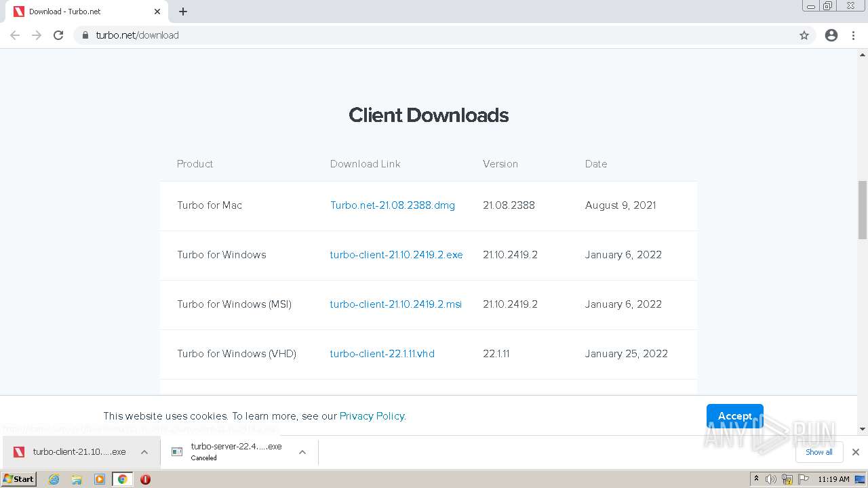Open the Windows Start menu
This screenshot has height=488, width=868.
[19, 479]
